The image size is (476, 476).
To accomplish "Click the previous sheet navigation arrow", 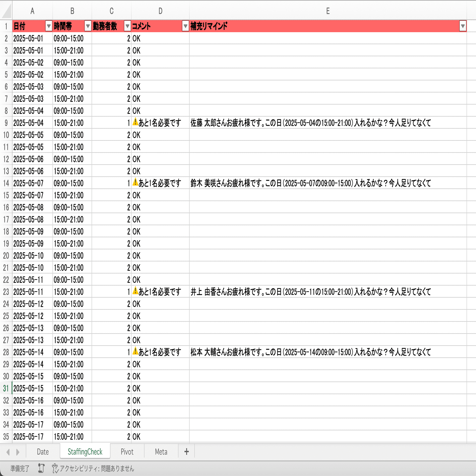I will click(x=8, y=452).
